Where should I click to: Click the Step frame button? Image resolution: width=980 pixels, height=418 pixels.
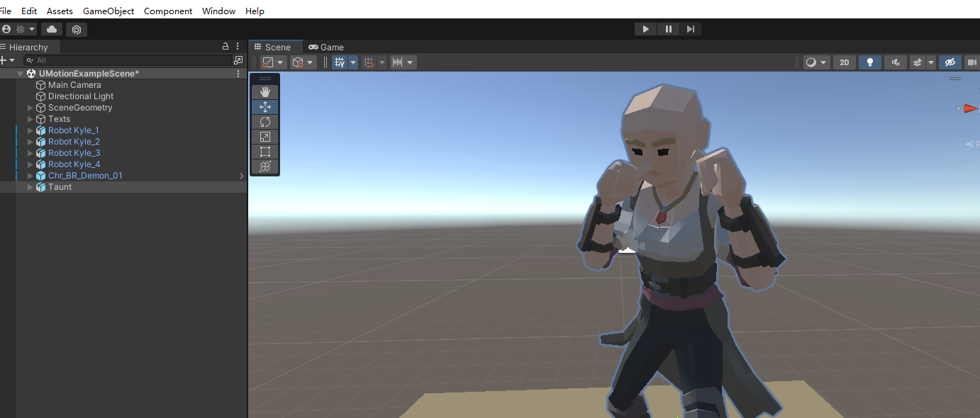coord(690,29)
